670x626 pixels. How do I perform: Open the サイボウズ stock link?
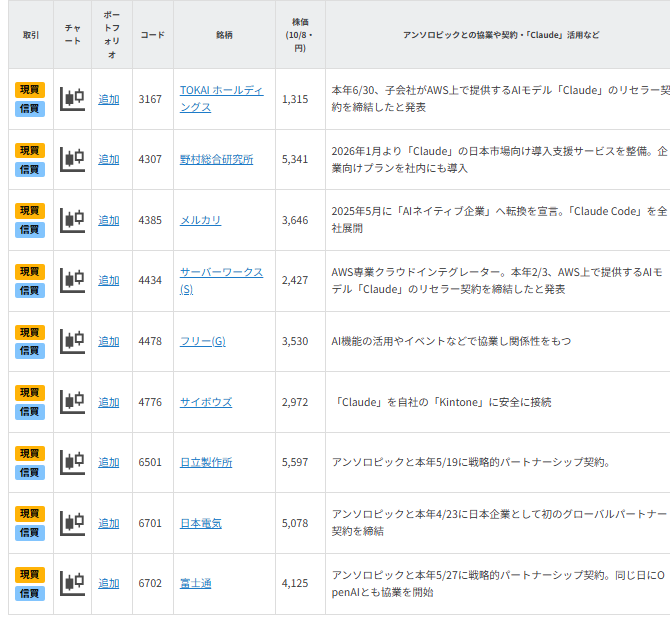click(206, 402)
